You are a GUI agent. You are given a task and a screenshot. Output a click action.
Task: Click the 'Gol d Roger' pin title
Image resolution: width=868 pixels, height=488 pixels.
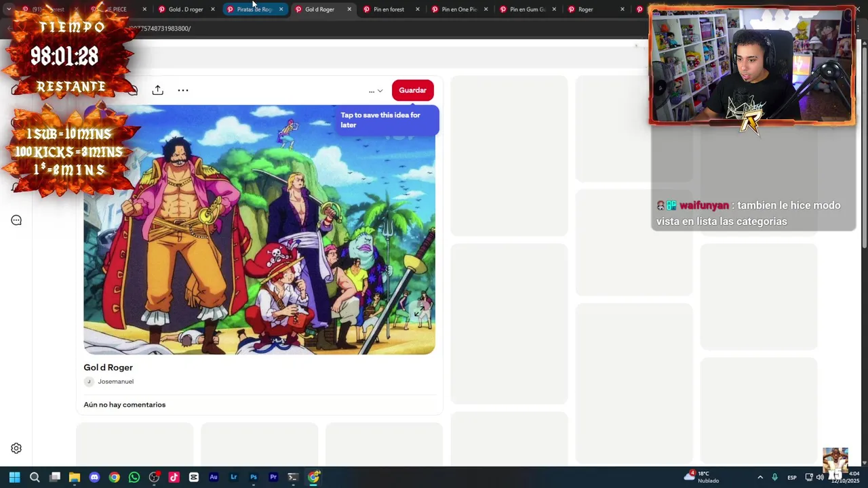pos(108,367)
